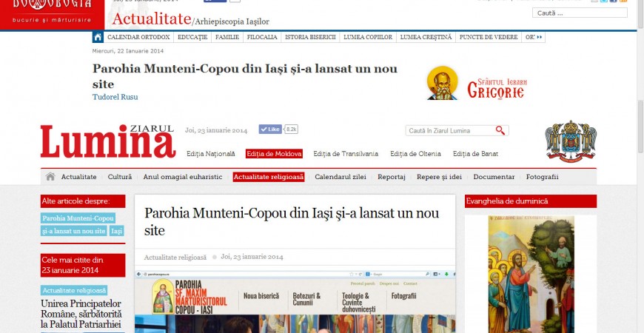
Task: Click the Doxologia home icon in blue navigation bar
Action: [98, 37]
